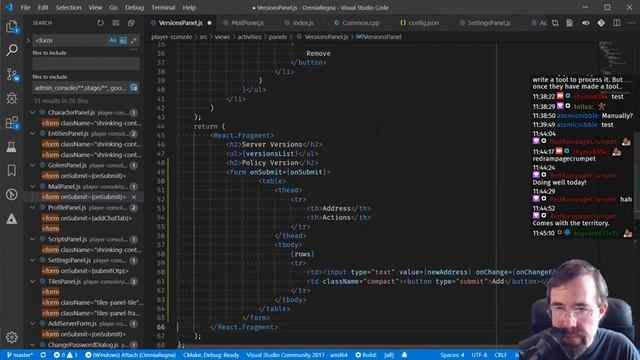Screen dimensions: 640x360
Task: Open Source Control view in activity bar
Action: click(x=12, y=75)
